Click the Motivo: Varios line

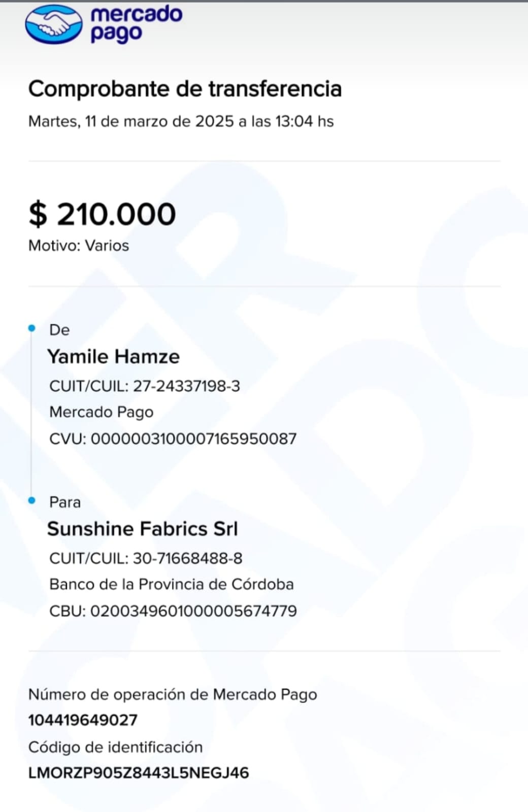(x=79, y=246)
